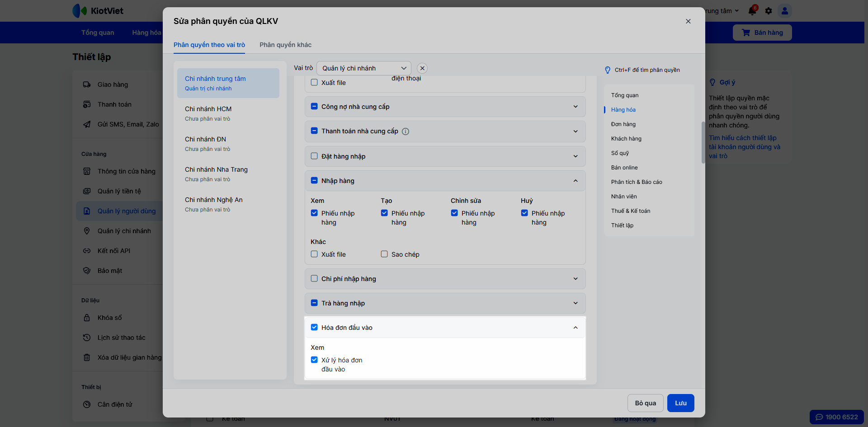Click the notification bell icon
Image resolution: width=868 pixels, height=427 pixels.
(752, 11)
